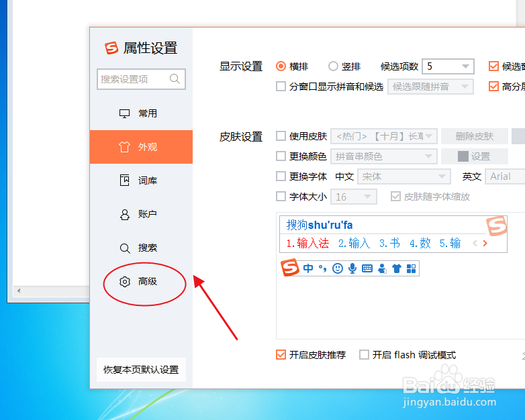Viewport: 525px width, 420px height.
Task: Click candidate 1.输入法 in preview
Action: click(307, 244)
